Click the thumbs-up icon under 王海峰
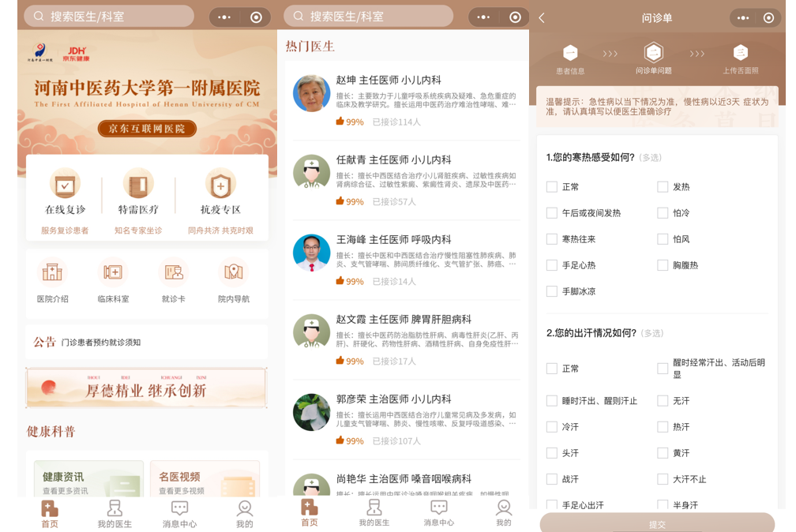Image resolution: width=796 pixels, height=532 pixels. pyautogui.click(x=340, y=280)
